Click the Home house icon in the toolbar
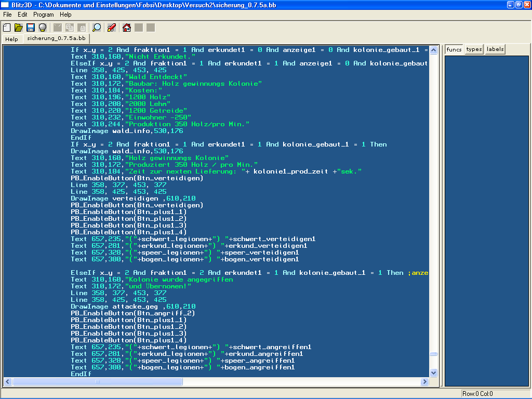 click(x=127, y=28)
